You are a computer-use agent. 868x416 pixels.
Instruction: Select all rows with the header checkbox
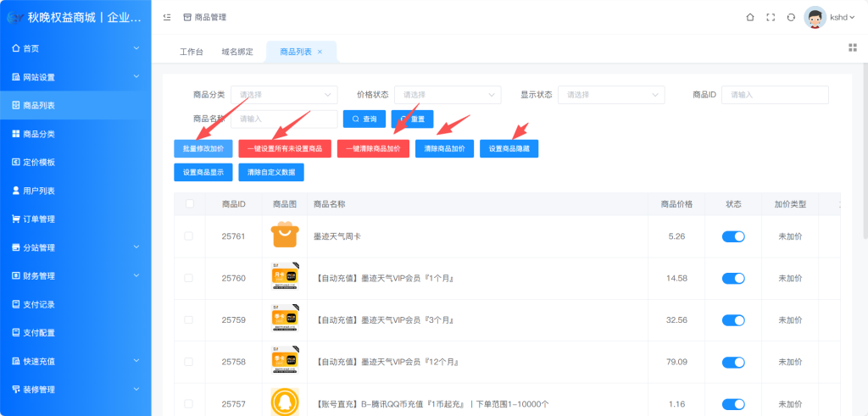[x=189, y=204]
